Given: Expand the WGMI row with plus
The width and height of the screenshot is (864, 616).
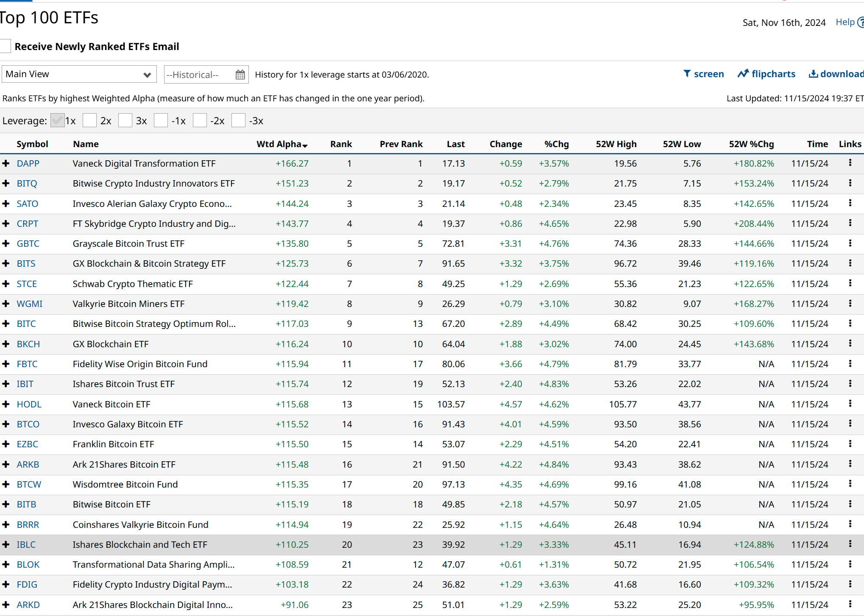Looking at the screenshot, I should (x=6, y=304).
